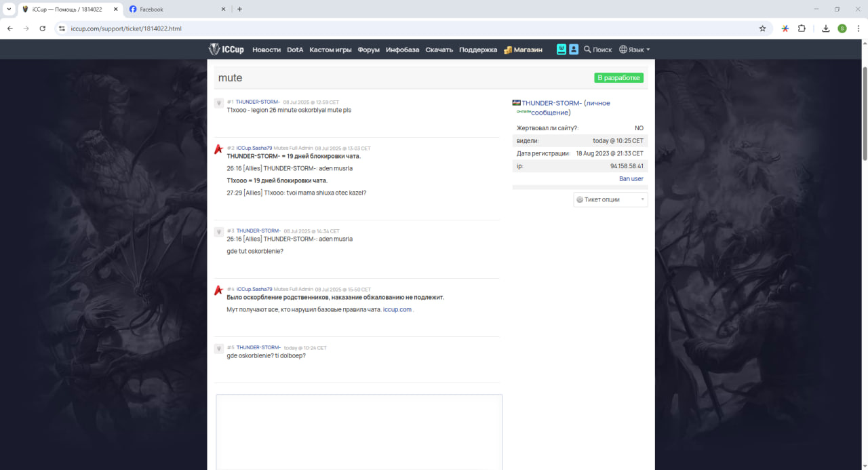Screen dimensions: 868x470
Task: Open iCCup.Sasha79 profile link on post #4
Action: click(254, 289)
